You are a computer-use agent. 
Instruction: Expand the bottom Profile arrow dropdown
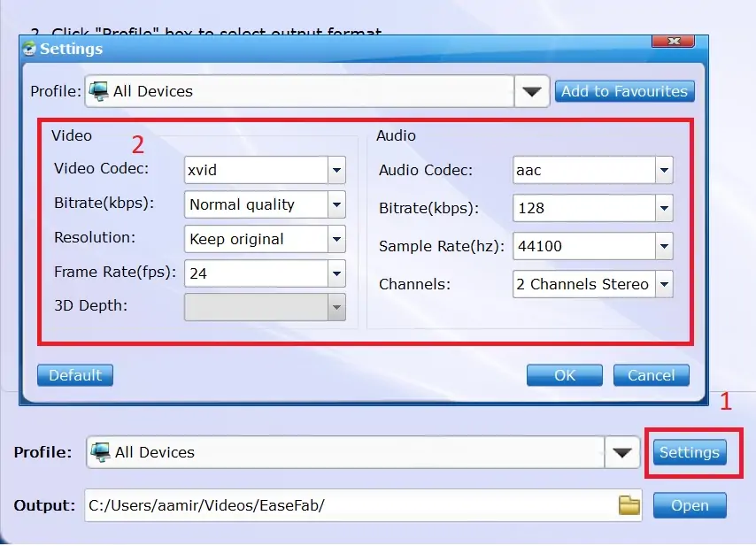[622, 452]
